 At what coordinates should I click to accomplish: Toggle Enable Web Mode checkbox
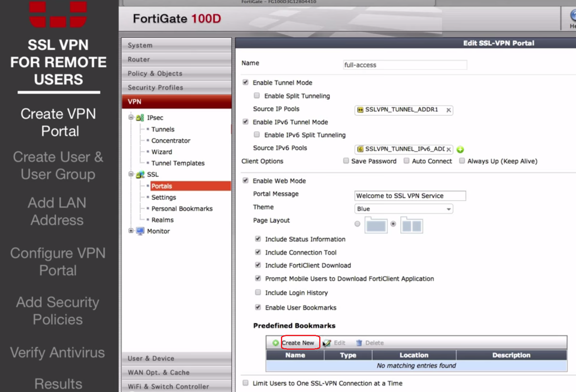point(246,180)
